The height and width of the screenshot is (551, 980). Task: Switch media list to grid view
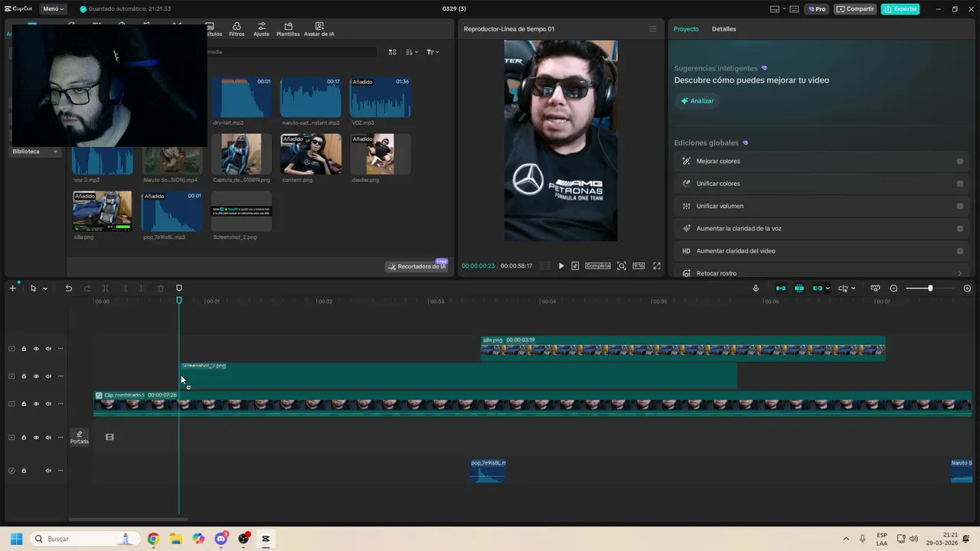pos(392,52)
